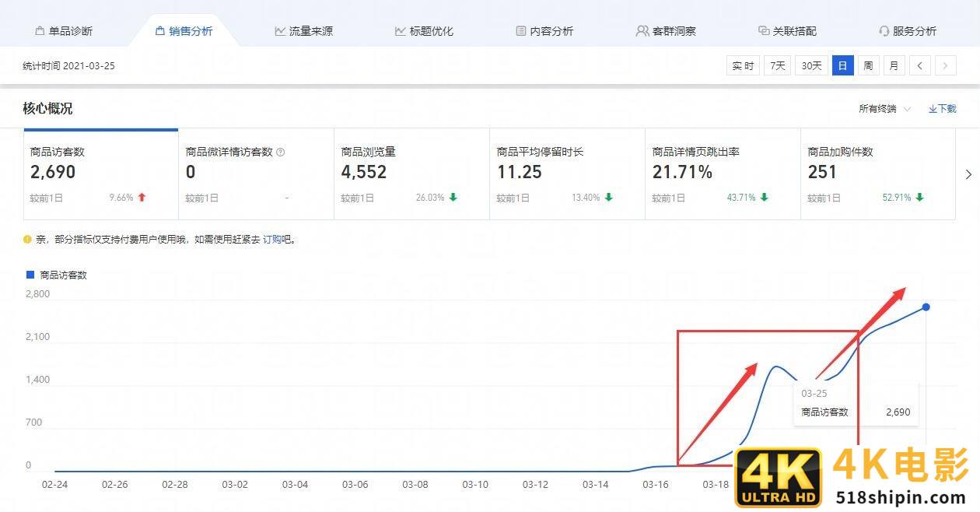Open the 内容分析 tab
The height and width of the screenshot is (512, 980).
point(544,31)
